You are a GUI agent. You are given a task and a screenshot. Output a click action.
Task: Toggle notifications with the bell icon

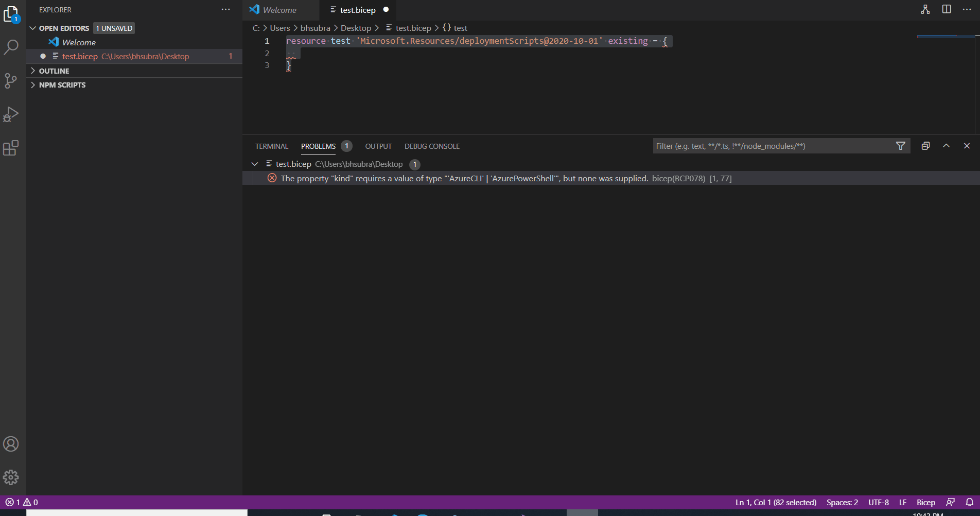[970, 502]
